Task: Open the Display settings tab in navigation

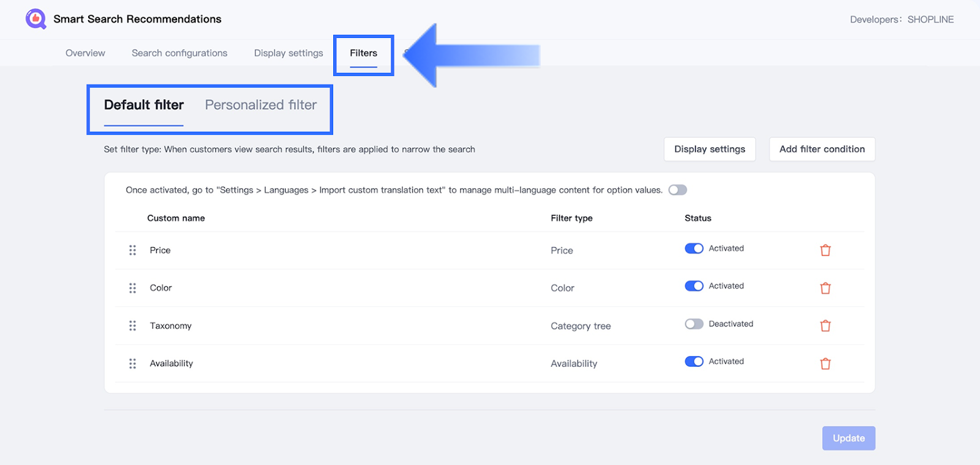Action: click(288, 53)
